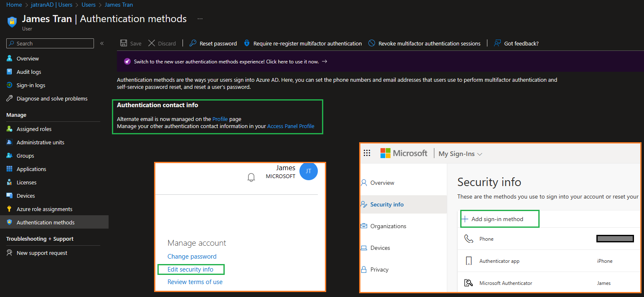Click Revoke multifactor authentication sessions text
The height and width of the screenshot is (297, 644).
pyautogui.click(x=429, y=43)
